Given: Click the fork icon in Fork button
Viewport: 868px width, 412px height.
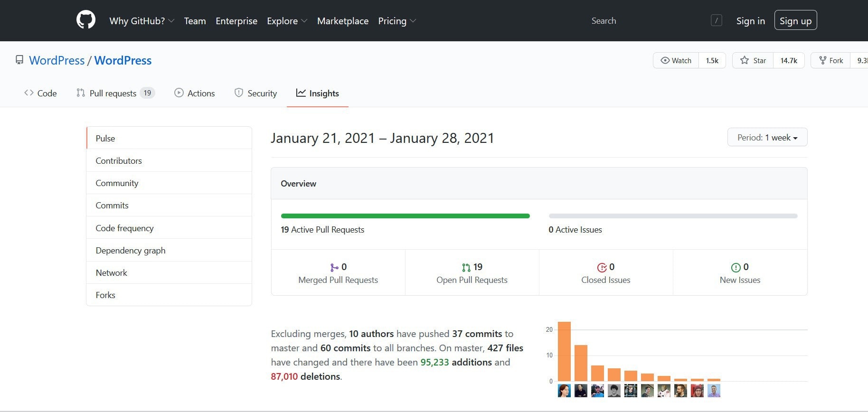Looking at the screenshot, I should [x=823, y=60].
